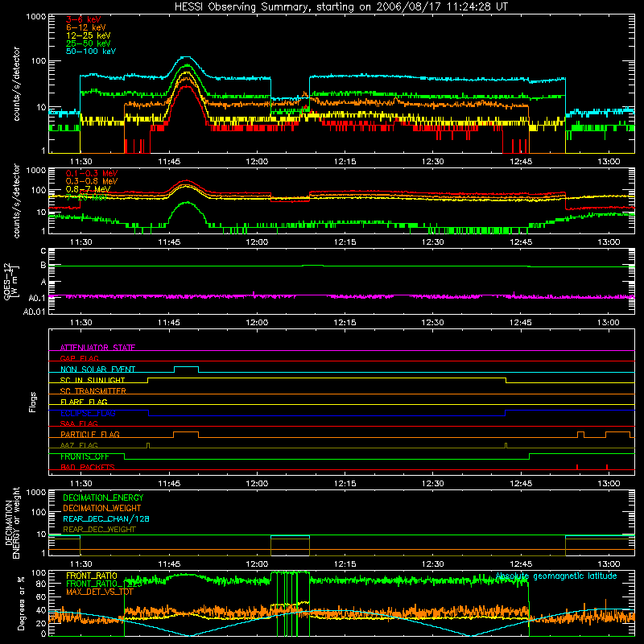Click the 'HESSI Observing Summary' plot title
Screen dimensions: 644x644
coord(341,7)
